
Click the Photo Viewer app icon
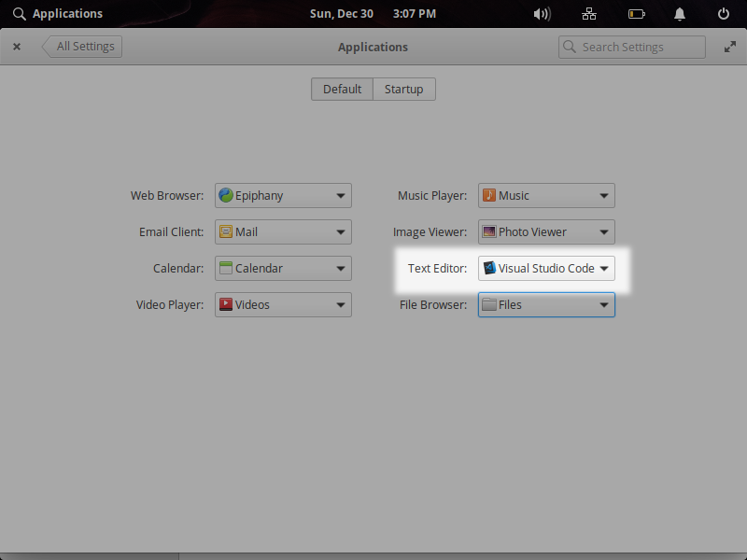click(489, 231)
